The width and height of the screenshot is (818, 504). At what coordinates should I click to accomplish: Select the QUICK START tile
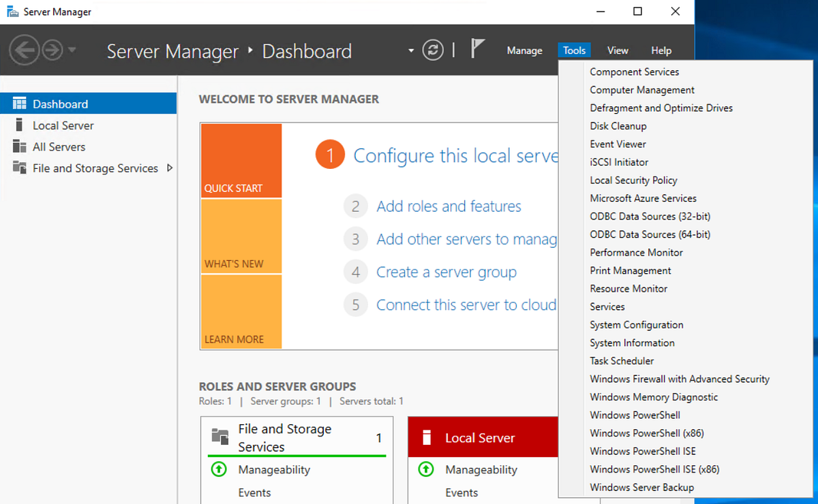(241, 161)
